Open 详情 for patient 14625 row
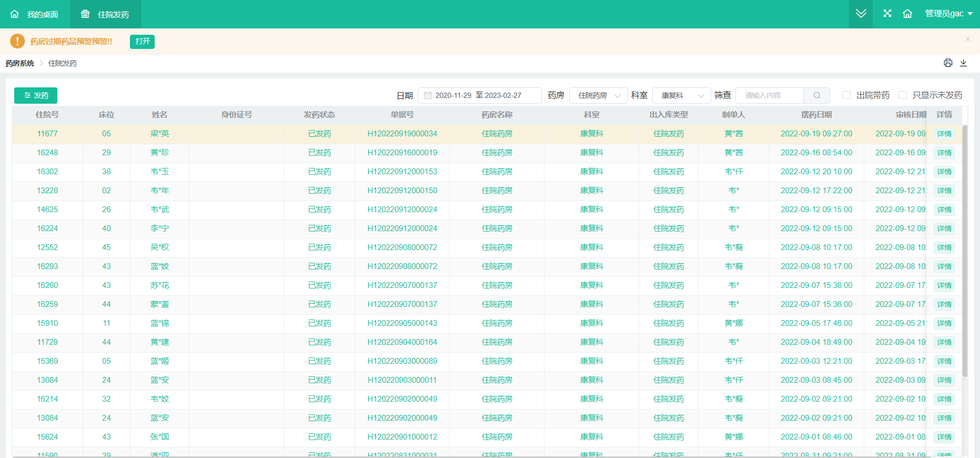 944,210
